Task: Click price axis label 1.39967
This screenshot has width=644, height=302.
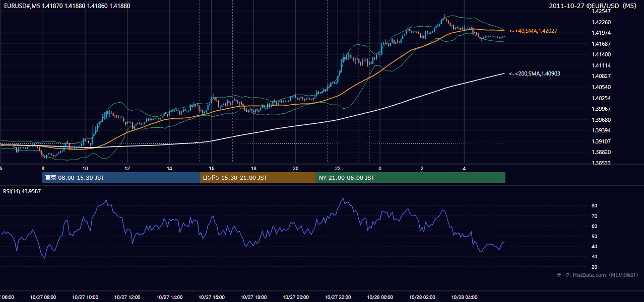Action: pos(601,109)
